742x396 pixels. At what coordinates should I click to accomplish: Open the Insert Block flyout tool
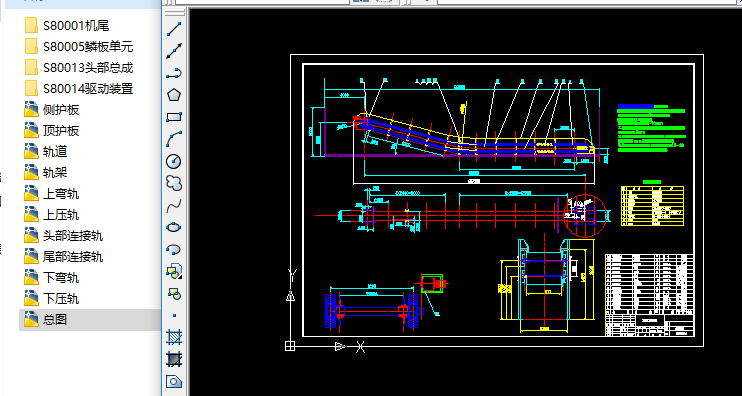pos(175,271)
